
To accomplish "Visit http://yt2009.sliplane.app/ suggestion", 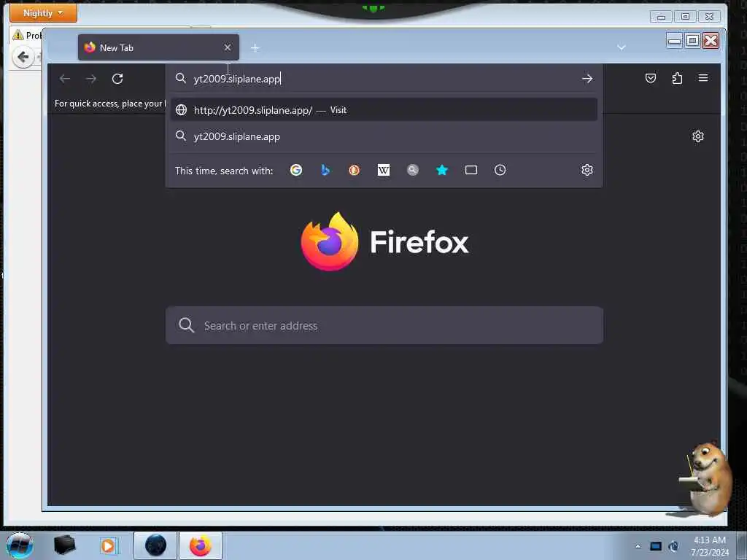I will tap(384, 110).
